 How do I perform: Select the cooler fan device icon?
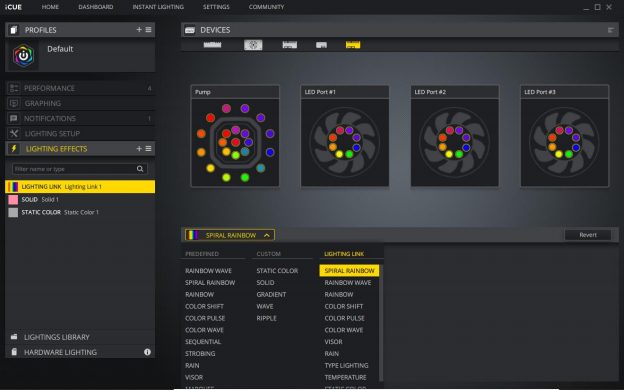253,45
